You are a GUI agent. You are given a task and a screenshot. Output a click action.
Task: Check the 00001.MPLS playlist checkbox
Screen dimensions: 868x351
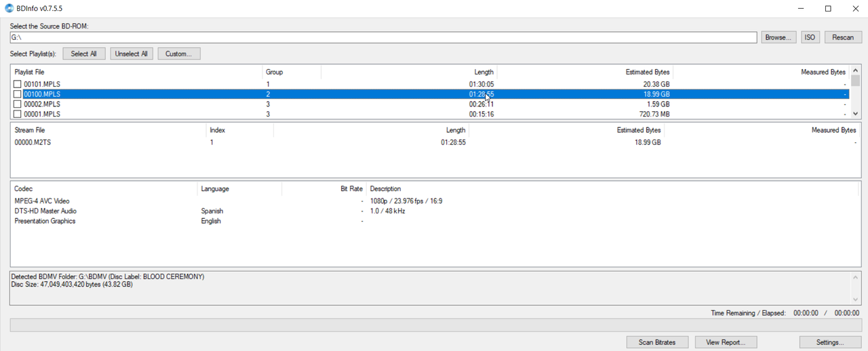[x=18, y=115]
